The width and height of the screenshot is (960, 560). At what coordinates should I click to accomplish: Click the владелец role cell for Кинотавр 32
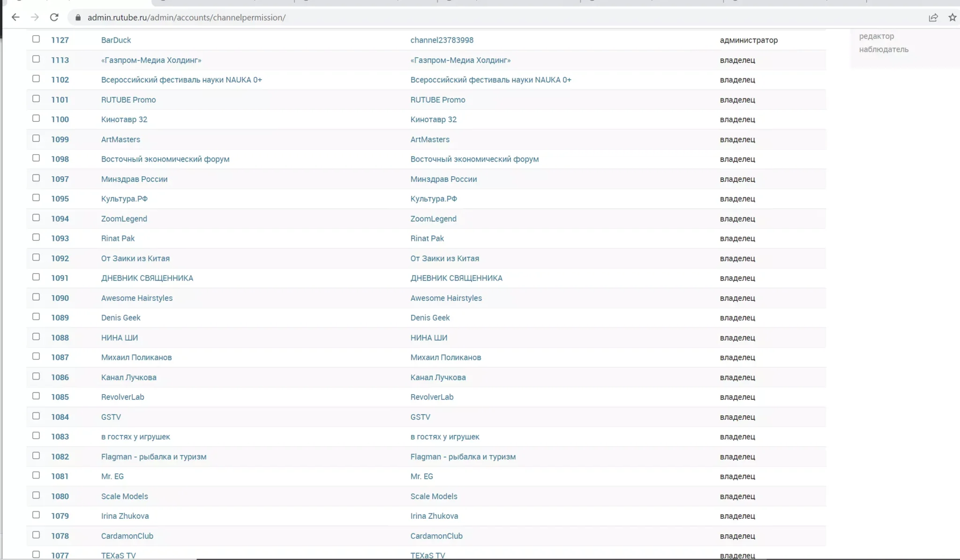737,119
